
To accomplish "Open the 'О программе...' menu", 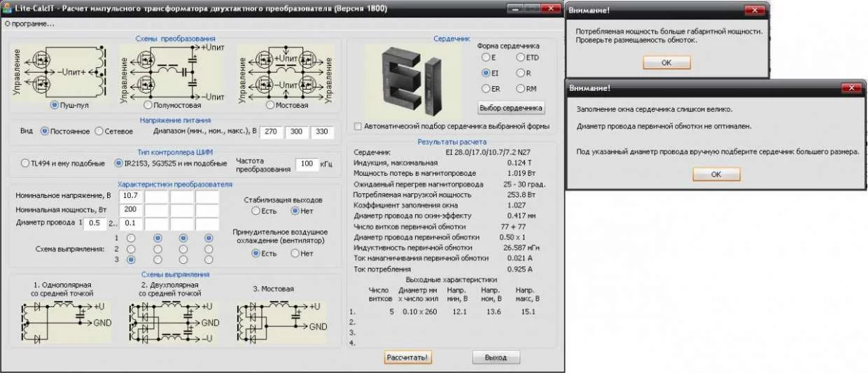I will tap(29, 23).
